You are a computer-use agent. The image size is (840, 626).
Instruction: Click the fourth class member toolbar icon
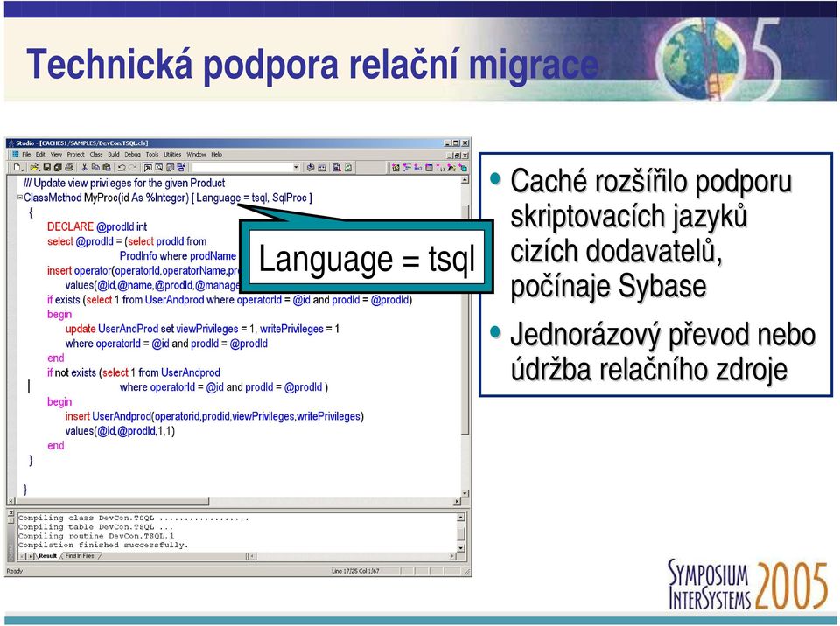(x=429, y=168)
